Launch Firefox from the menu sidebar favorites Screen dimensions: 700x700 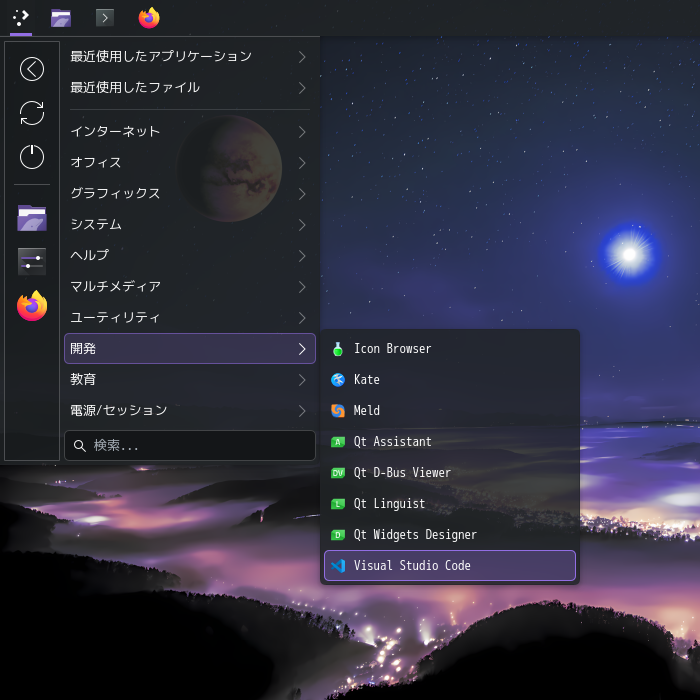(x=32, y=306)
